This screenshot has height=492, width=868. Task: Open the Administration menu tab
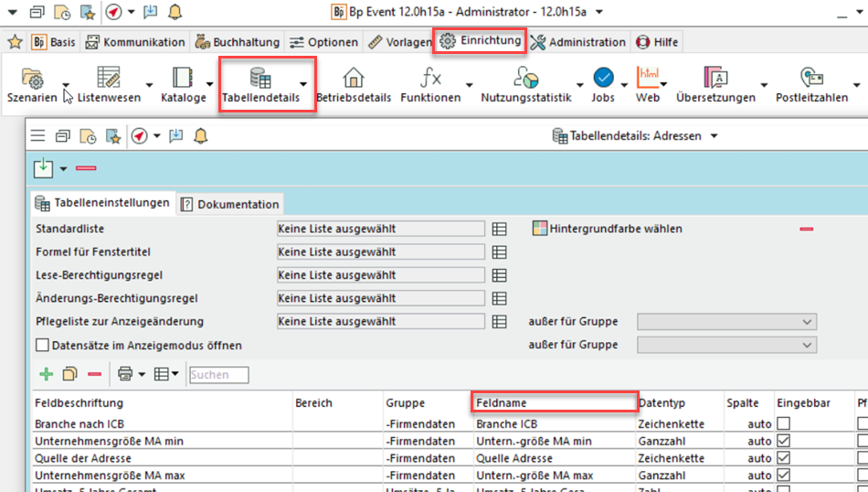[578, 42]
